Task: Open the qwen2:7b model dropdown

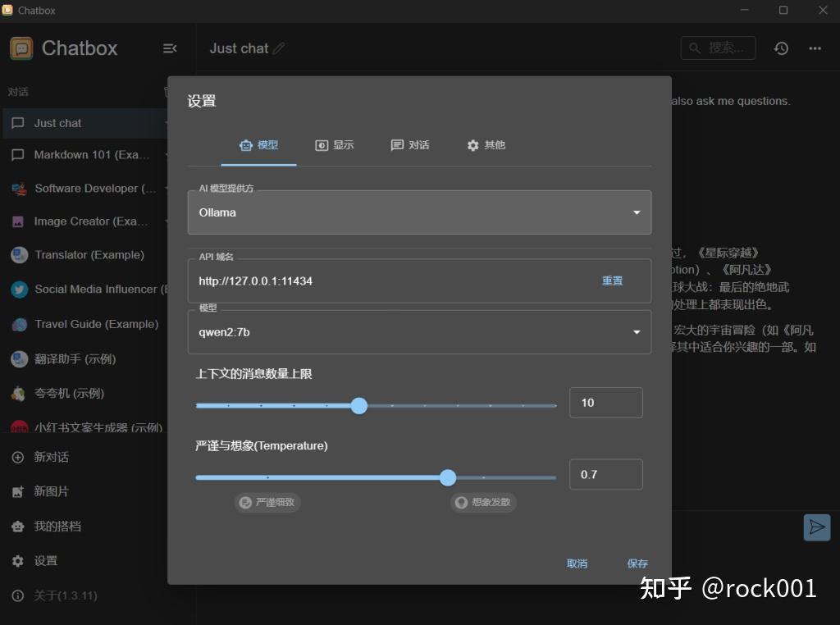Action: point(419,332)
